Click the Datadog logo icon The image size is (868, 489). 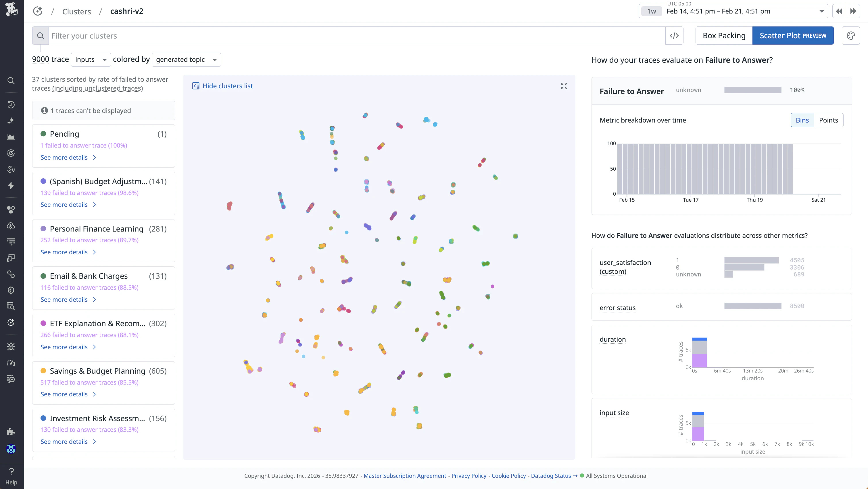pyautogui.click(x=11, y=9)
